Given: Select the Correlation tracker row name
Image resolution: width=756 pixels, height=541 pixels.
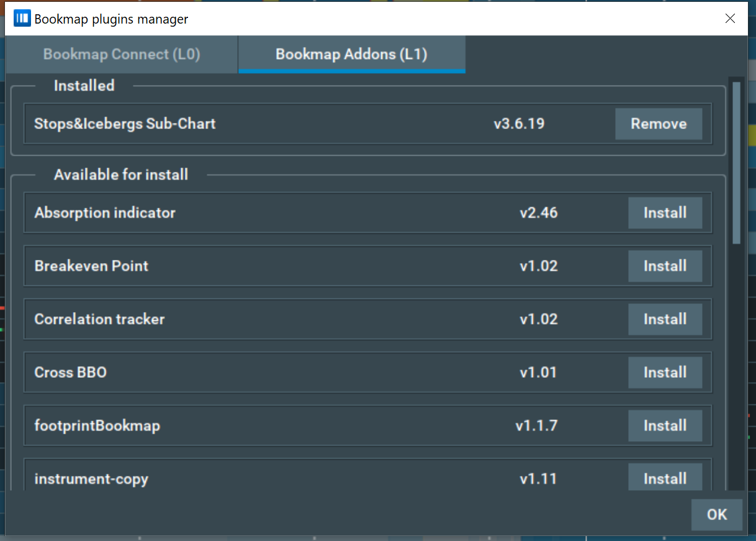Looking at the screenshot, I should click(x=99, y=320).
